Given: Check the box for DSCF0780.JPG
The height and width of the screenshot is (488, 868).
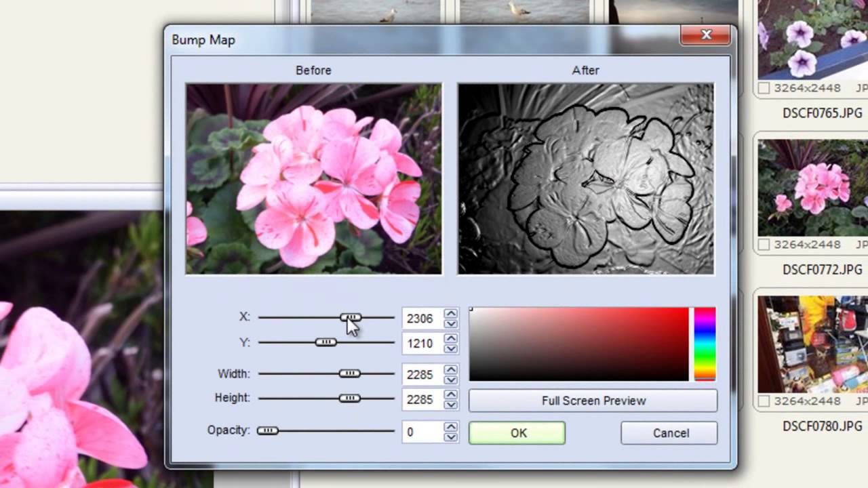Looking at the screenshot, I should pos(764,402).
